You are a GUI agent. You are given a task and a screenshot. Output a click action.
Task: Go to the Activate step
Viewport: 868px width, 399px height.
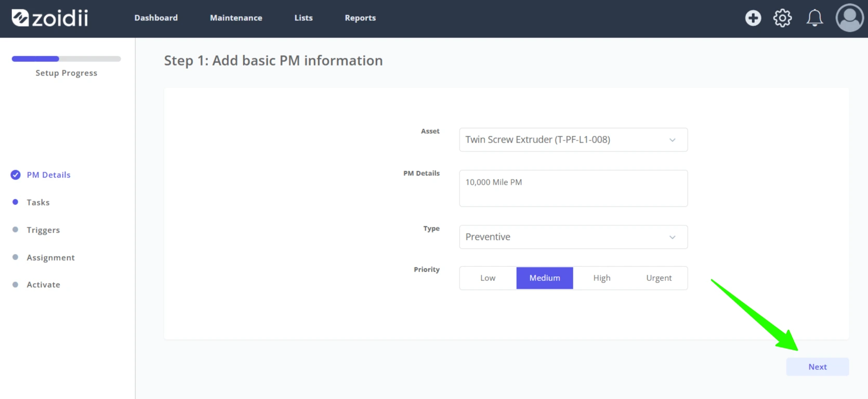[43, 285]
